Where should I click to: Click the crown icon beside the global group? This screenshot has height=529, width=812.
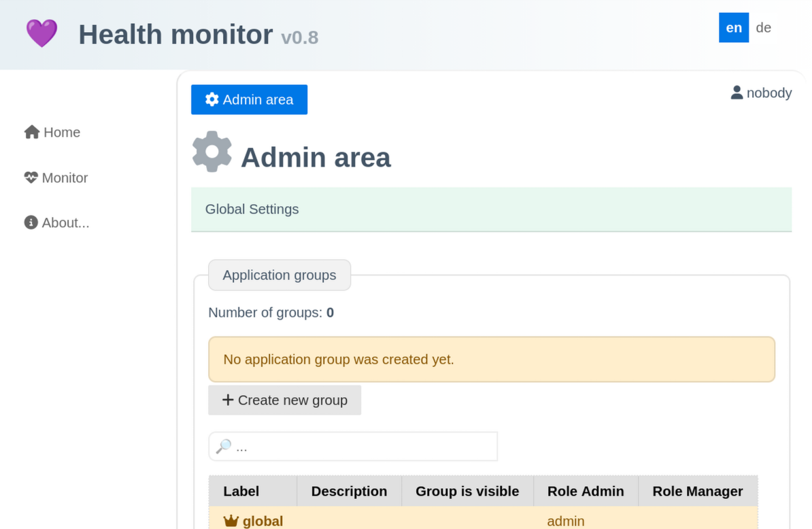point(231,521)
